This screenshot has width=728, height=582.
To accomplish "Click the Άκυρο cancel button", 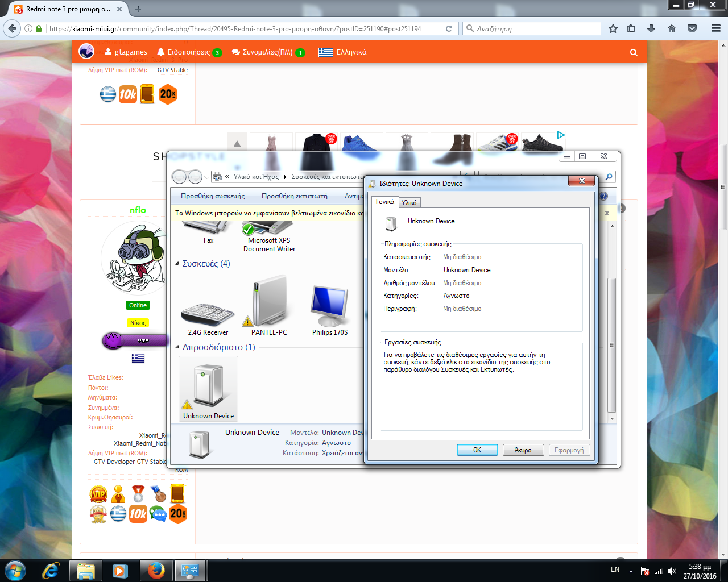I will pyautogui.click(x=523, y=450).
